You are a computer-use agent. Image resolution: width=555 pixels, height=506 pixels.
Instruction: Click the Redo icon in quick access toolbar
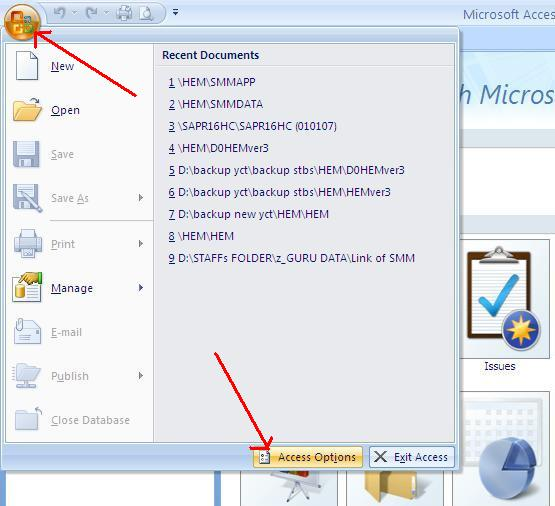92,13
